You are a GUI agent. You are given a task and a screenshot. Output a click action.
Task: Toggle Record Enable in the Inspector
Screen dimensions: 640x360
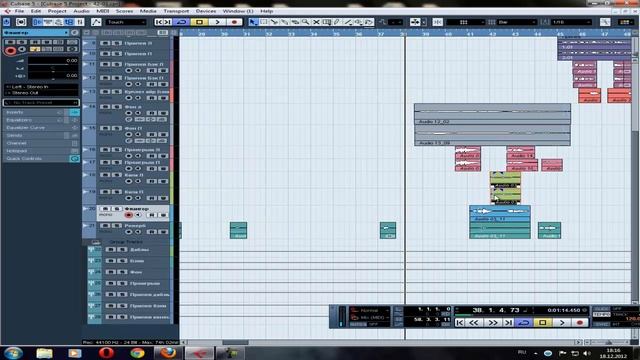click(x=11, y=51)
